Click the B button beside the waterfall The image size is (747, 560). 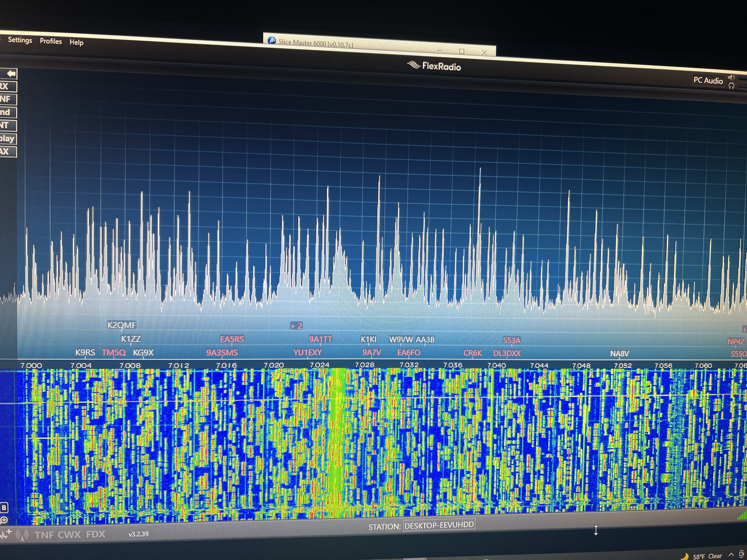(4, 507)
